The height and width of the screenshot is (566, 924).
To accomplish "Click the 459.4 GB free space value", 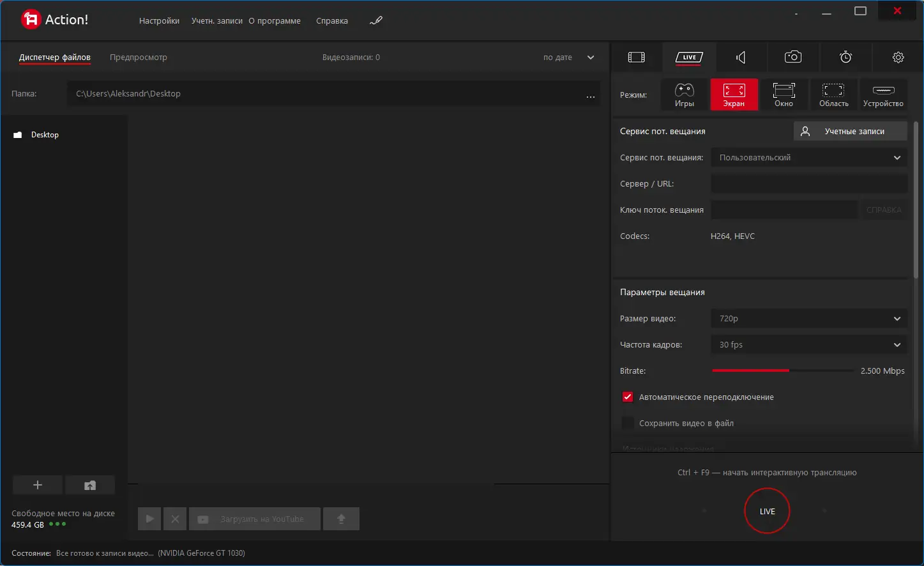I will click(27, 525).
